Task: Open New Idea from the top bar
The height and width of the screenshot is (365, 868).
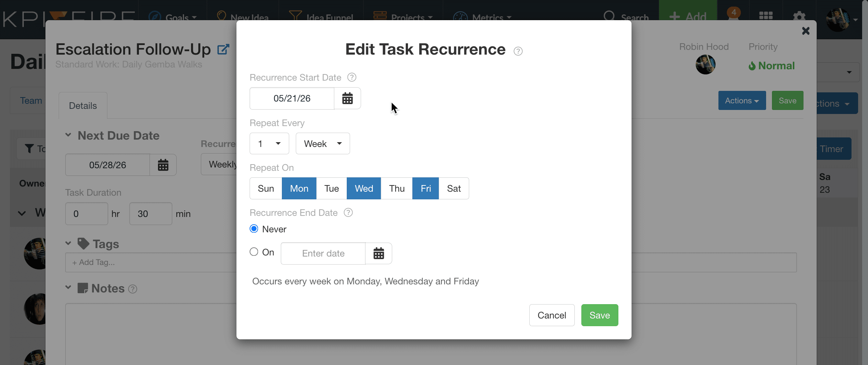Action: 243,17
